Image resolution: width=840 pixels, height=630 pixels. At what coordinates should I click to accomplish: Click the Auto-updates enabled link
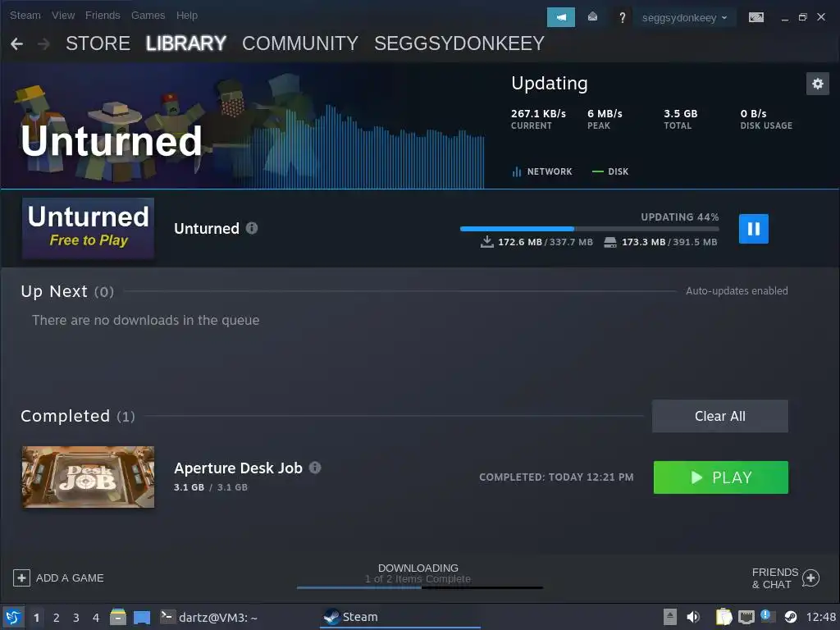coord(737,291)
